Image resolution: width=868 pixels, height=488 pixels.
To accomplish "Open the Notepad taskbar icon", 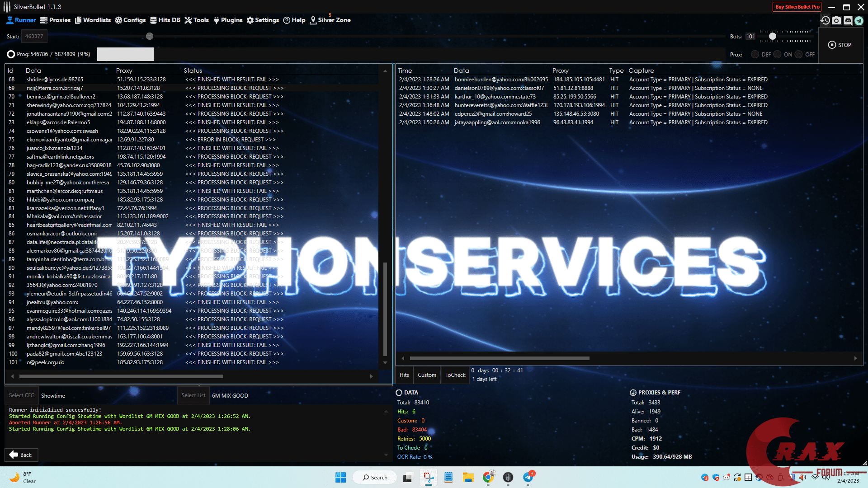I will pos(448,477).
